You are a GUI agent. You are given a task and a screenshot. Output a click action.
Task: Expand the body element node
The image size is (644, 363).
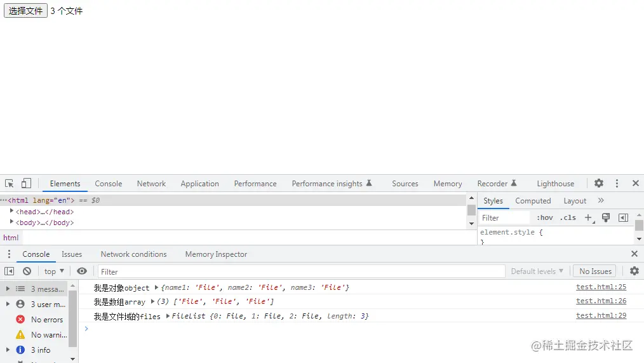tap(11, 222)
